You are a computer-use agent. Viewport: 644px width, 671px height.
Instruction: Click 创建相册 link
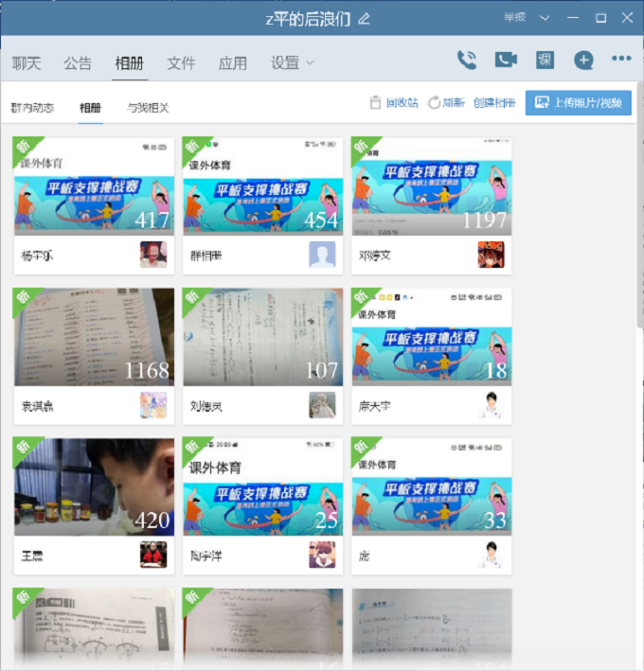(x=494, y=103)
